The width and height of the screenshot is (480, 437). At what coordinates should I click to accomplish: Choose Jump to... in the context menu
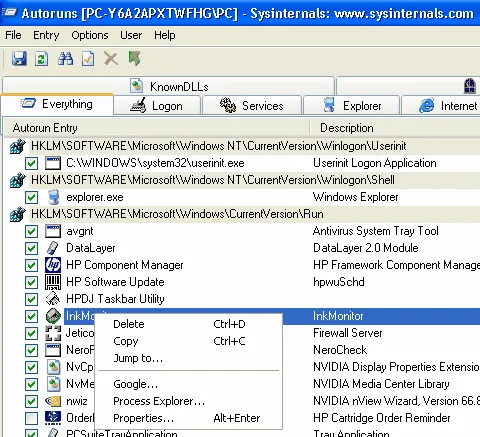pyautogui.click(x=188, y=358)
